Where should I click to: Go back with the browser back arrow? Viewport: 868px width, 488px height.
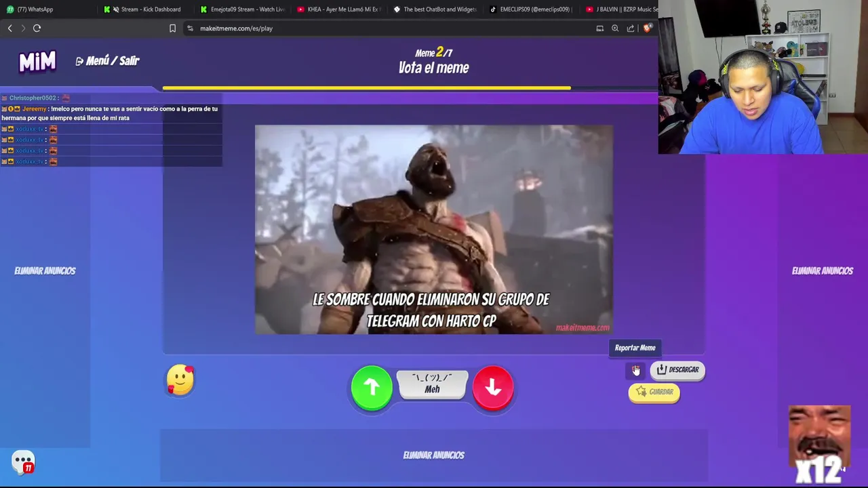(x=9, y=28)
